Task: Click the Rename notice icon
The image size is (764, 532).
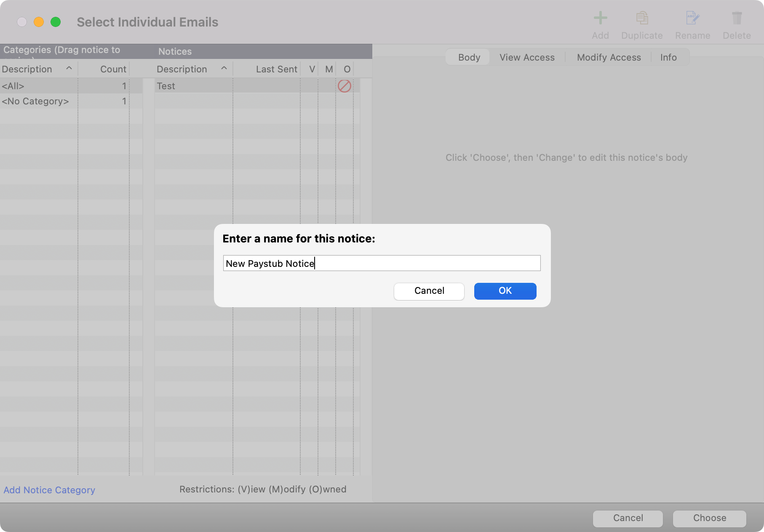Action: [692, 18]
